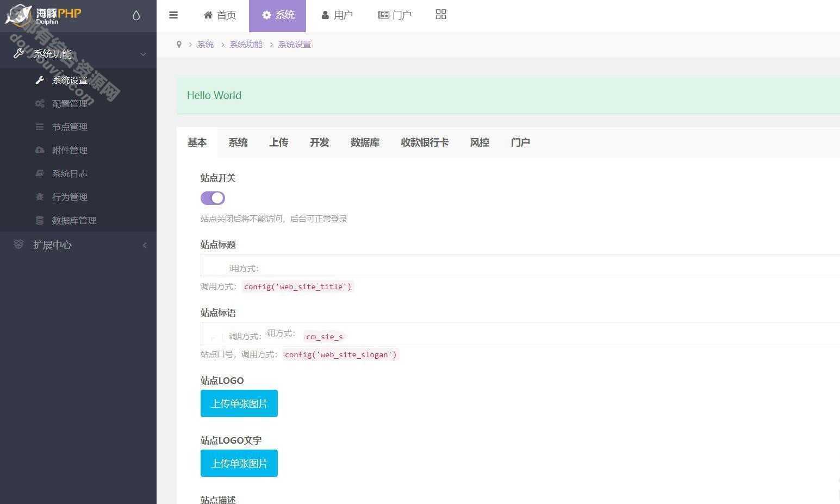Screen dimensions: 840x504
Task: Click the user icon in top navigation
Action: (x=325, y=15)
